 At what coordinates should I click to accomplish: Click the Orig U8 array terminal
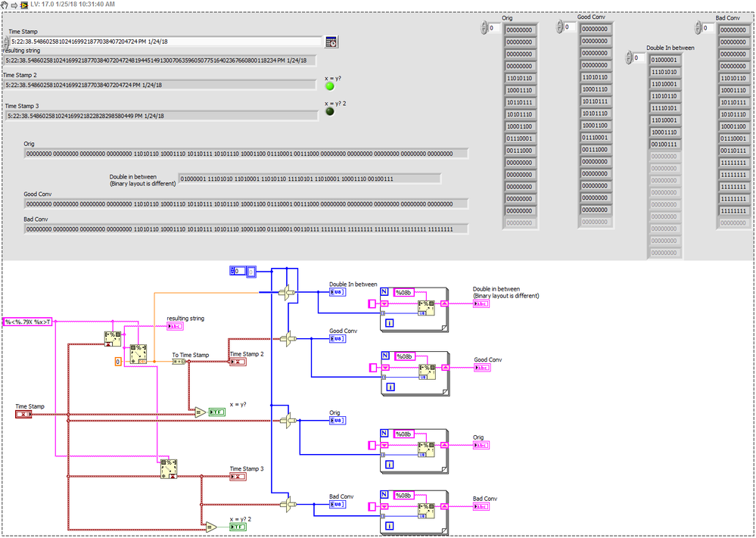click(338, 421)
